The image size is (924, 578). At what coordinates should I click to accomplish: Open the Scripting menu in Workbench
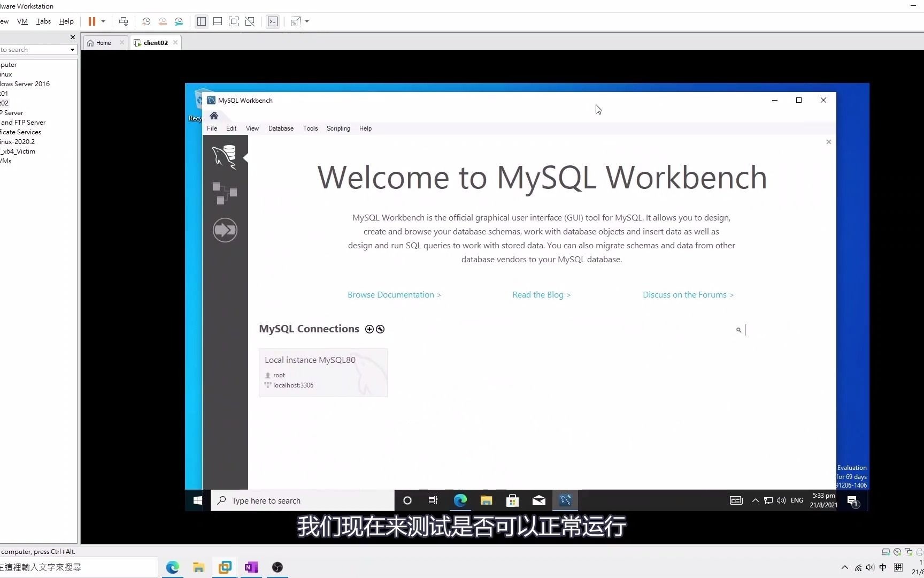click(338, 128)
